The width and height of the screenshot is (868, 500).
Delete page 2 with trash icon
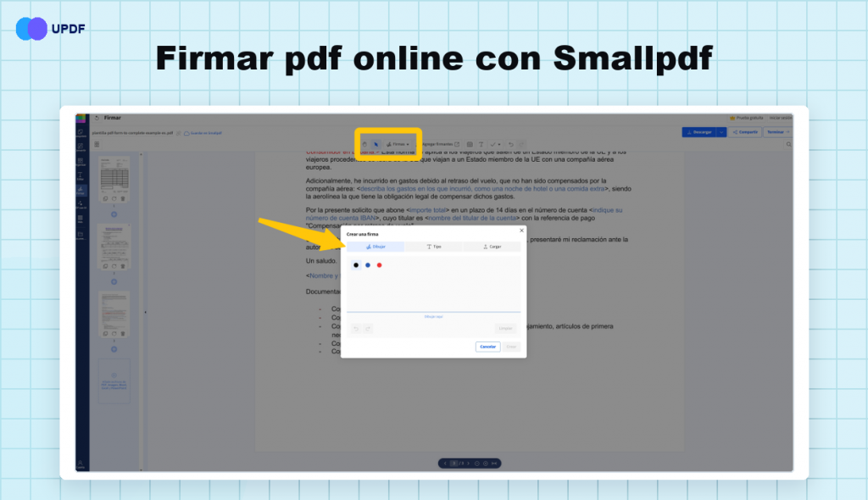pyautogui.click(x=123, y=266)
